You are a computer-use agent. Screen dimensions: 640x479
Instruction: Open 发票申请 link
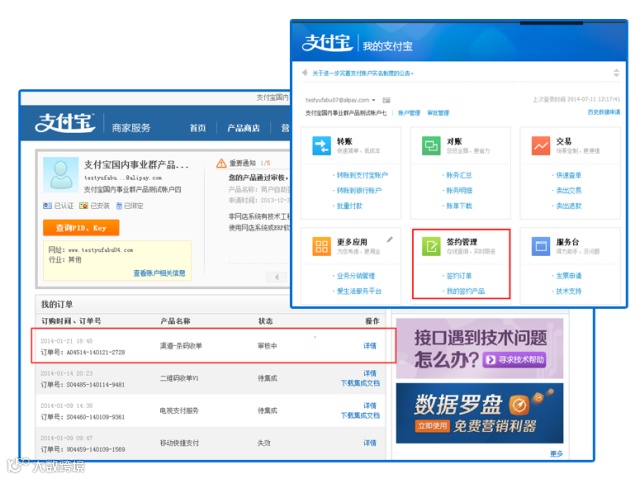click(569, 276)
